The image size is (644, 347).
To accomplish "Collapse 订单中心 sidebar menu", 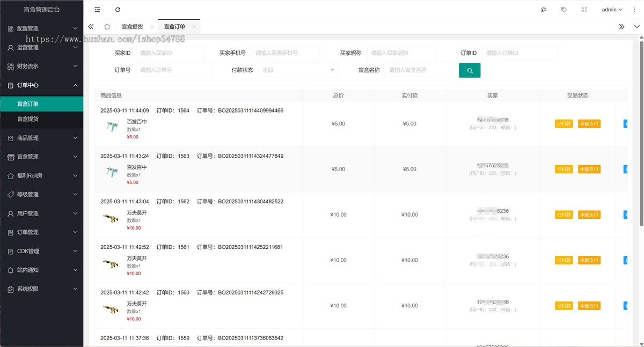I will (42, 85).
